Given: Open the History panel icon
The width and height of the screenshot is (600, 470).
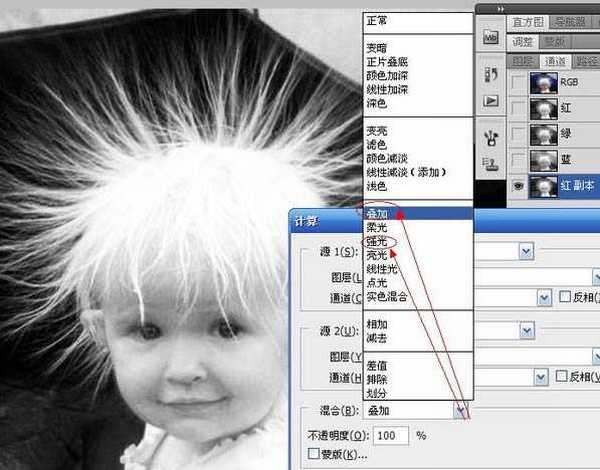Looking at the screenshot, I should tap(491, 74).
